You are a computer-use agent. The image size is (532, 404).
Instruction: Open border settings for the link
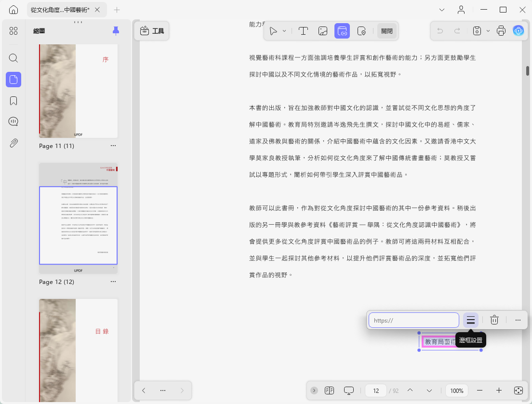(x=471, y=320)
